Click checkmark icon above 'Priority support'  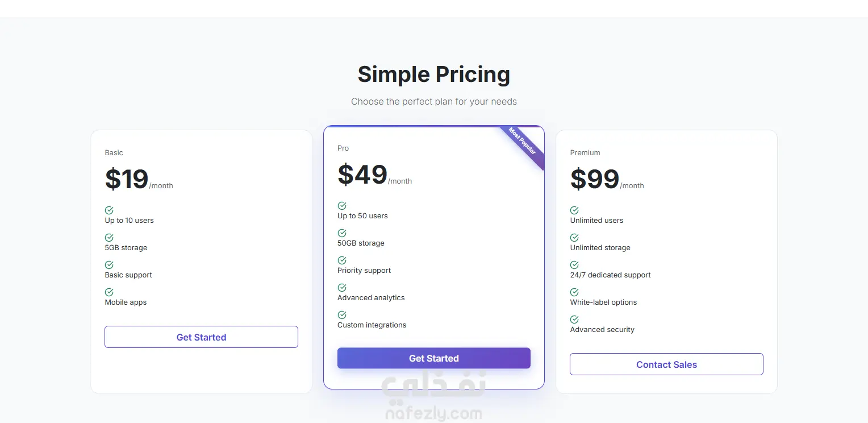342,260
